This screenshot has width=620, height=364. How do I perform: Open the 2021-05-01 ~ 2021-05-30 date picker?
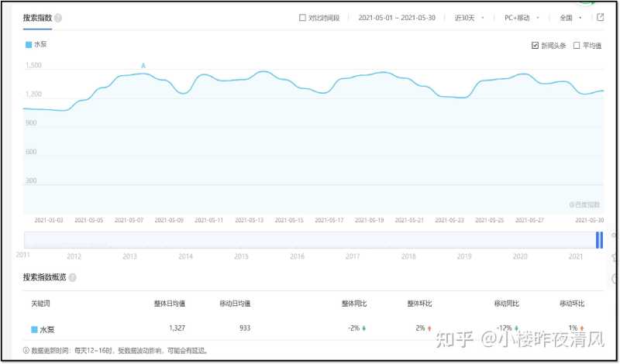click(397, 18)
